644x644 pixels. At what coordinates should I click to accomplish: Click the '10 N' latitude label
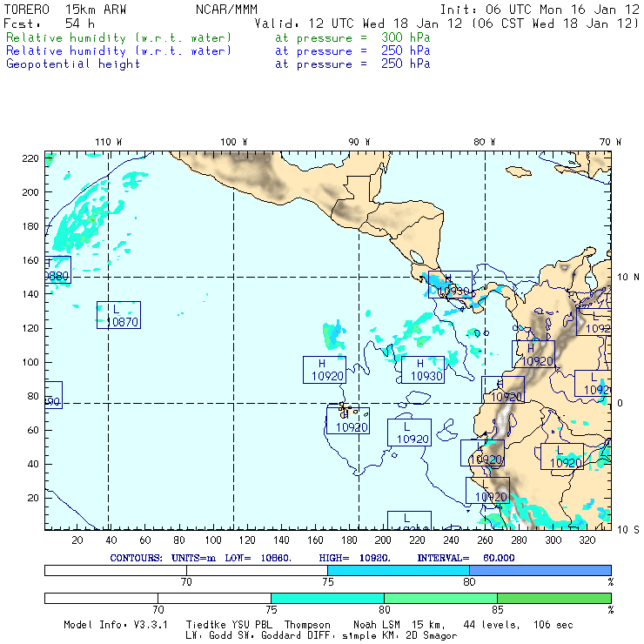(x=628, y=278)
